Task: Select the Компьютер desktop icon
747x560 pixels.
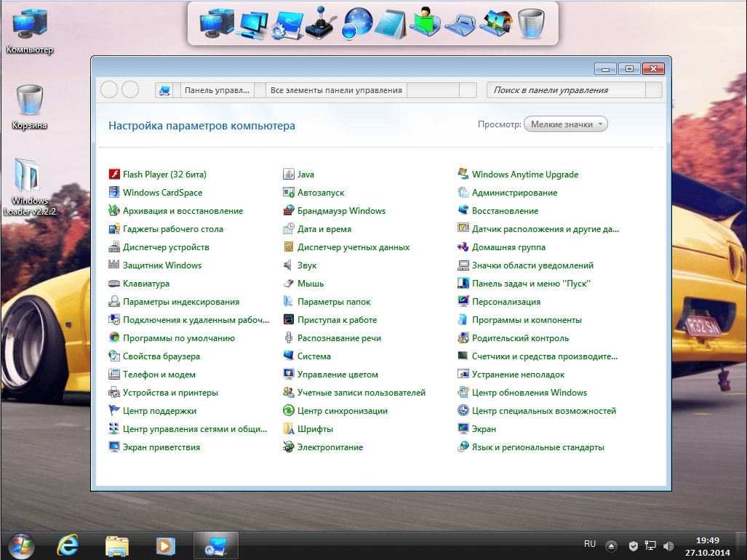Action: [30, 31]
